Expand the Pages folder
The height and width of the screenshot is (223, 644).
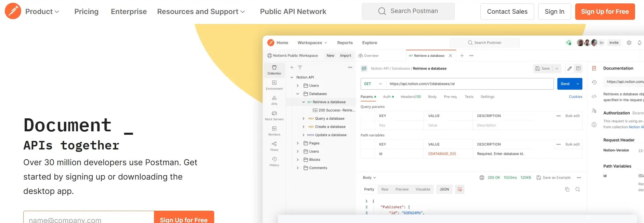(297, 143)
